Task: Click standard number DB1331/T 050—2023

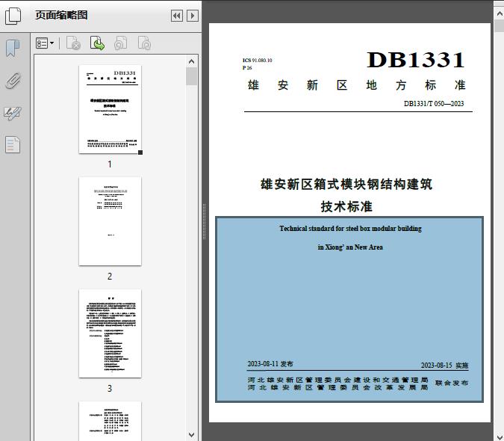Action: tap(434, 104)
